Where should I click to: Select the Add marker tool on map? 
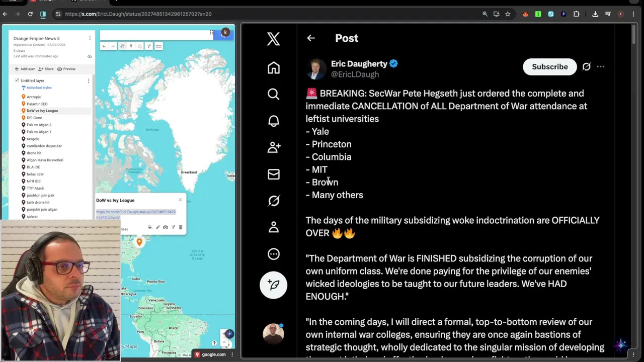coord(131,46)
